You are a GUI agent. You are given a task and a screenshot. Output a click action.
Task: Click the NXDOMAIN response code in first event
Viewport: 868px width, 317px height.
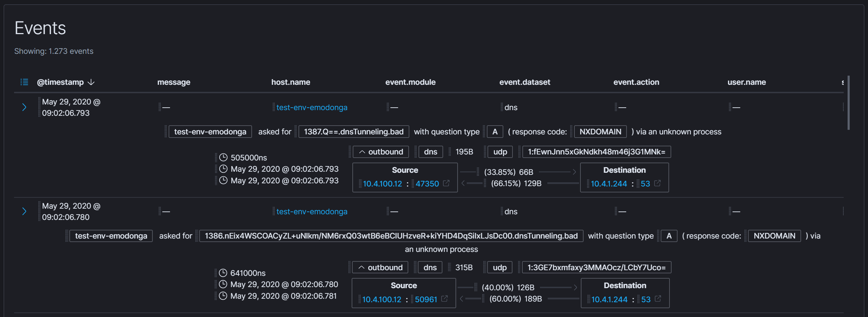coord(600,132)
